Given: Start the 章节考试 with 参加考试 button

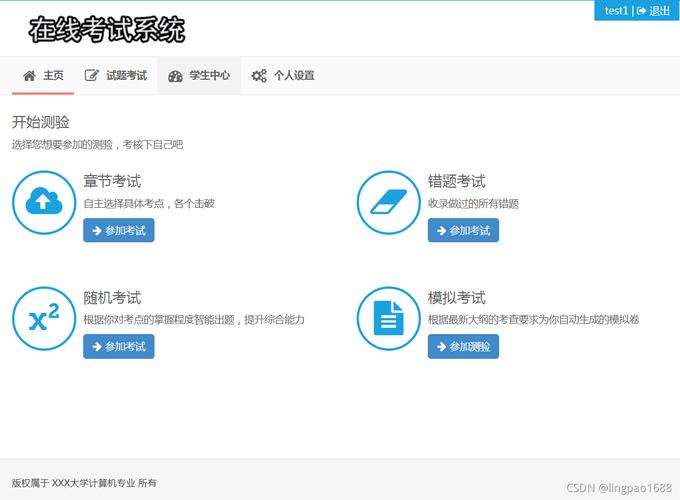Looking at the screenshot, I should pos(118,230).
